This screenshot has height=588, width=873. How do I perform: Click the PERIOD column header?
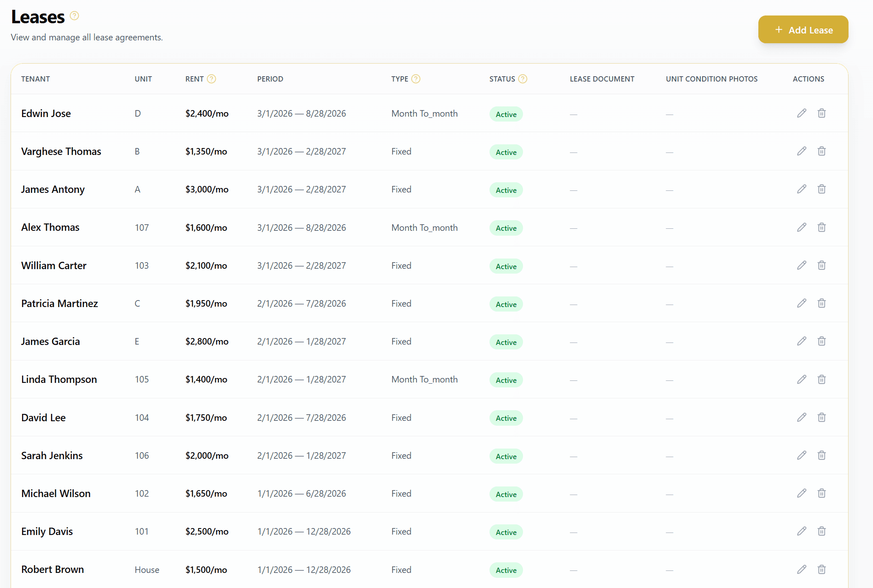coord(270,79)
